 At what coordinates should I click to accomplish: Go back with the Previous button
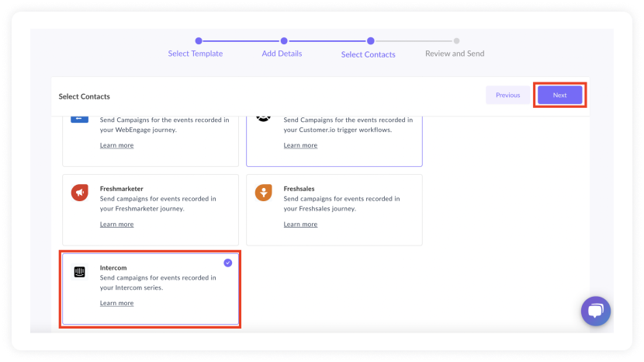(x=507, y=95)
